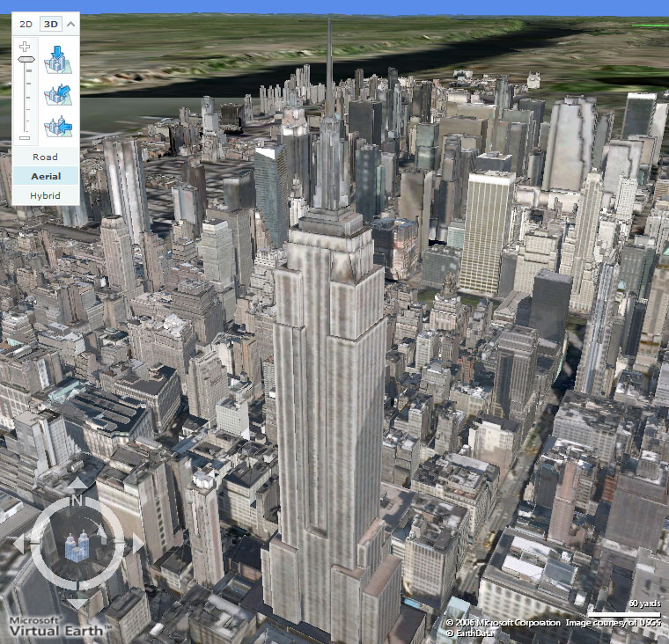Click the buildings icon in compass center
Viewport: 669px width, 644px height.
coord(77,546)
